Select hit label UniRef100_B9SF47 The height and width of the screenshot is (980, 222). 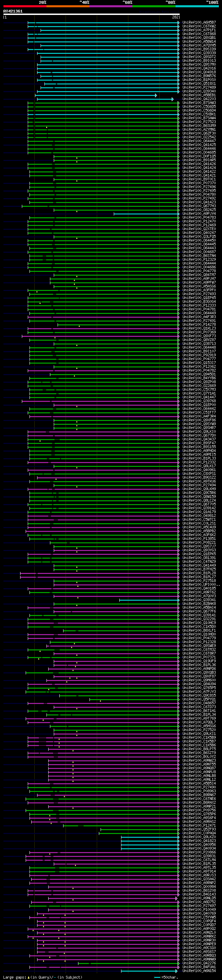199,443
